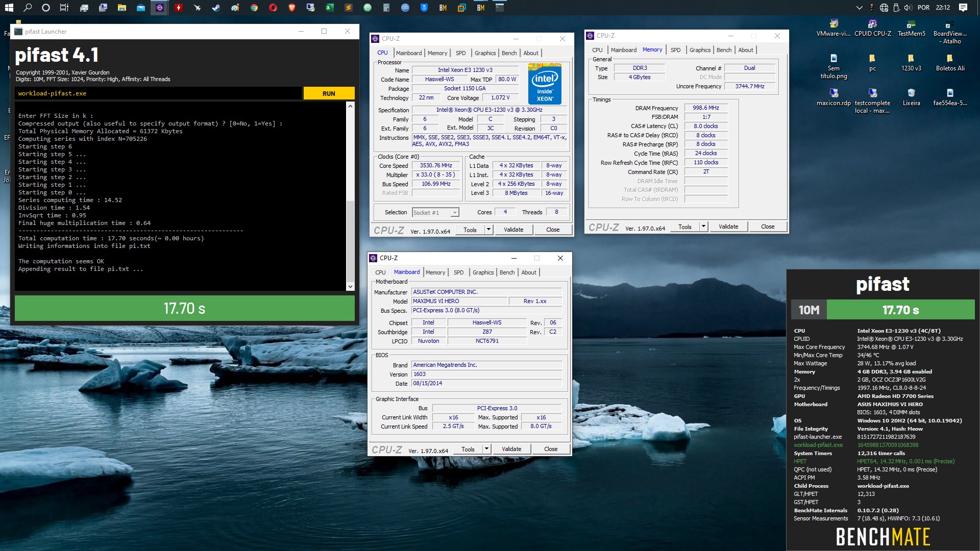
Task: Select Sem titulo.png desktop file
Action: click(834, 67)
